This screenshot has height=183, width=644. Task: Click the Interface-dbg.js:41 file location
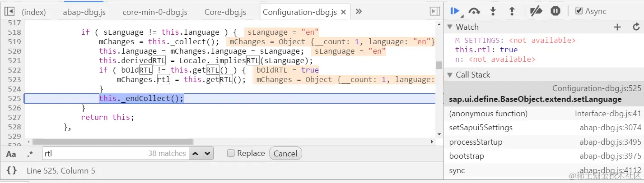[x=608, y=114]
